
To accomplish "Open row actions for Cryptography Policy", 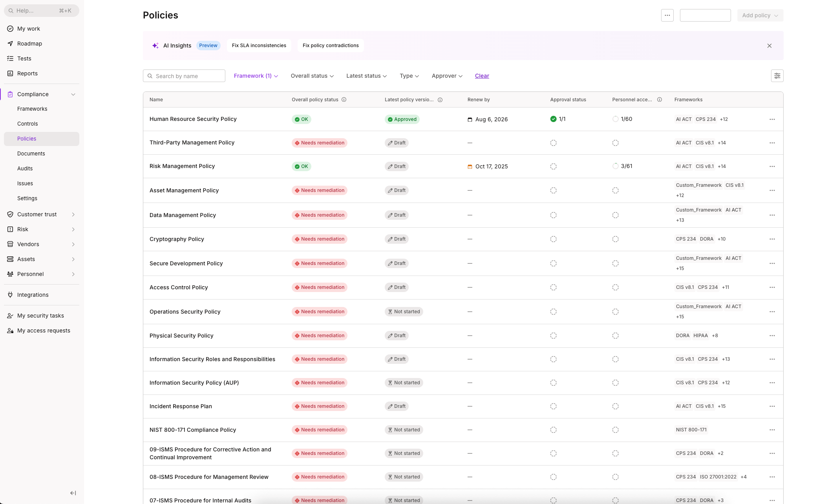I will 772,239.
